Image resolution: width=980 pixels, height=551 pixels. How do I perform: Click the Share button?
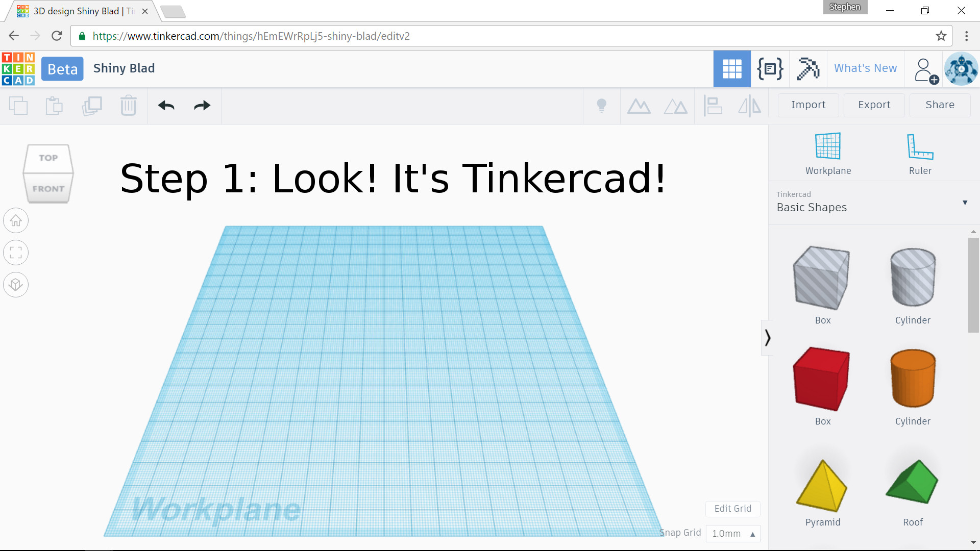coord(940,105)
